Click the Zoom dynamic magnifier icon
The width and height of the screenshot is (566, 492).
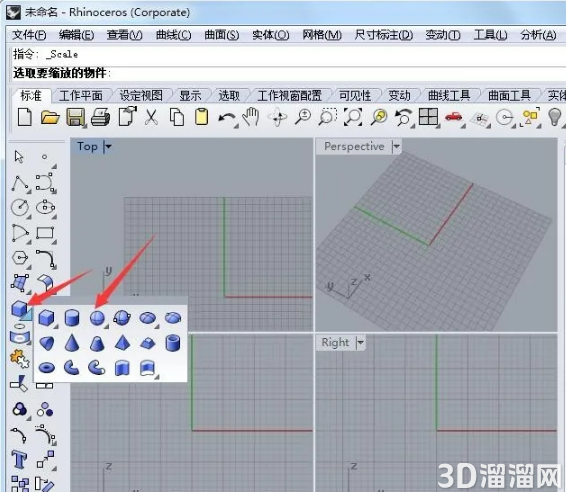click(303, 117)
